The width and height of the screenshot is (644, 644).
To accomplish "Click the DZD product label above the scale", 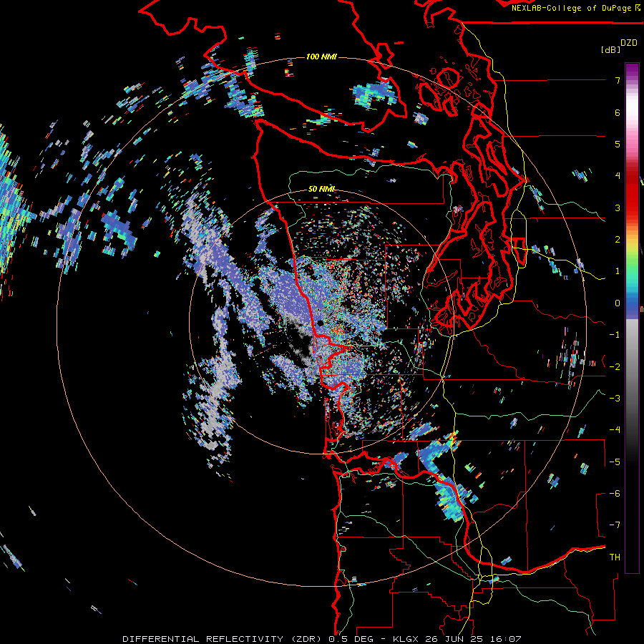I will pyautogui.click(x=628, y=43).
